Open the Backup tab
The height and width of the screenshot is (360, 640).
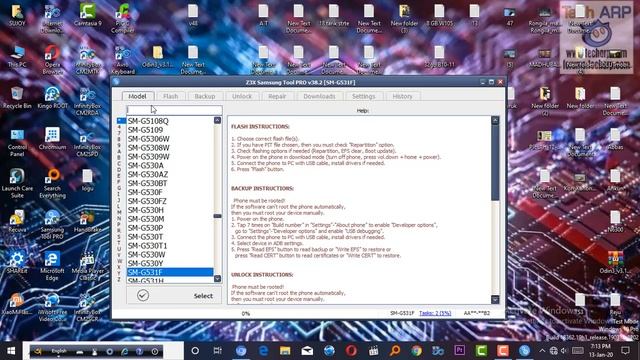204,96
